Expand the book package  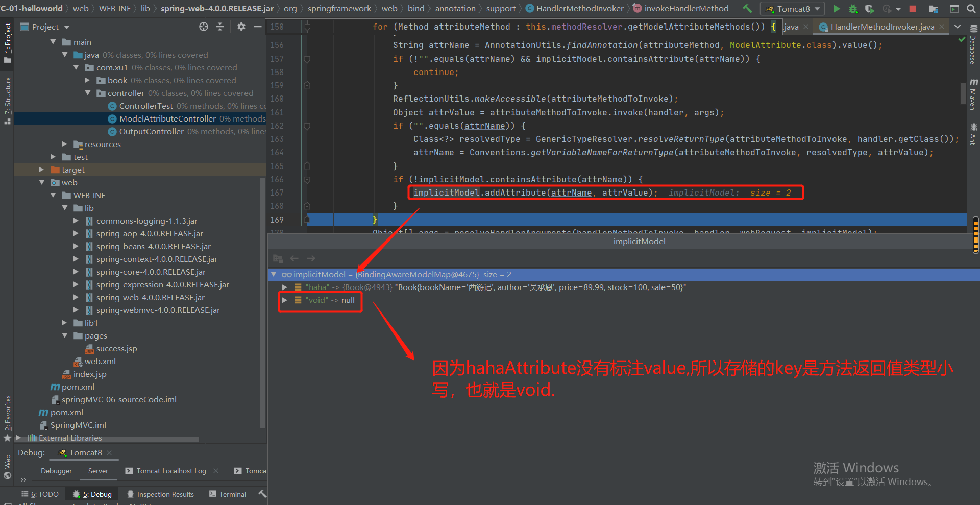pyautogui.click(x=87, y=80)
